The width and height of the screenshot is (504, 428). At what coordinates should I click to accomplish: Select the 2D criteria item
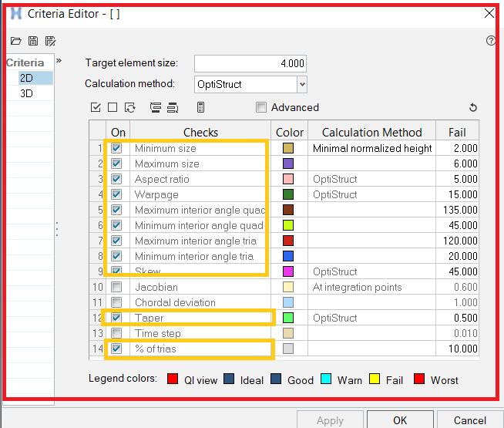[x=35, y=78]
